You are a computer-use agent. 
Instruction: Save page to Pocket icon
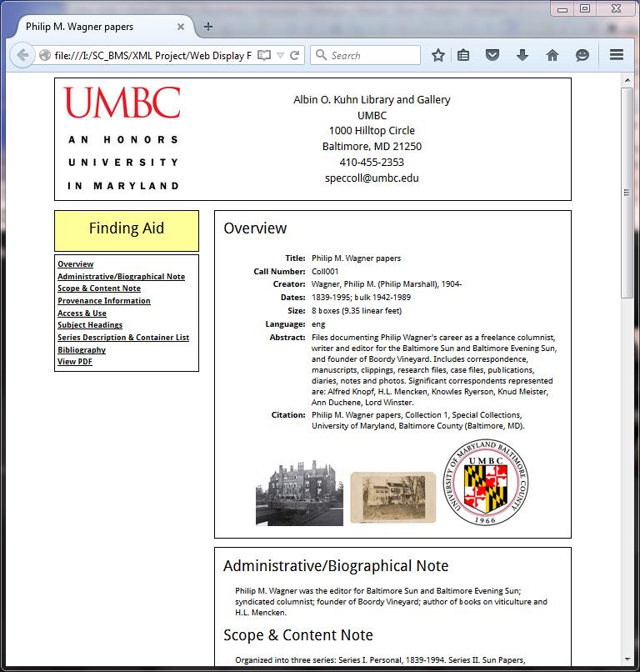[x=492, y=55]
